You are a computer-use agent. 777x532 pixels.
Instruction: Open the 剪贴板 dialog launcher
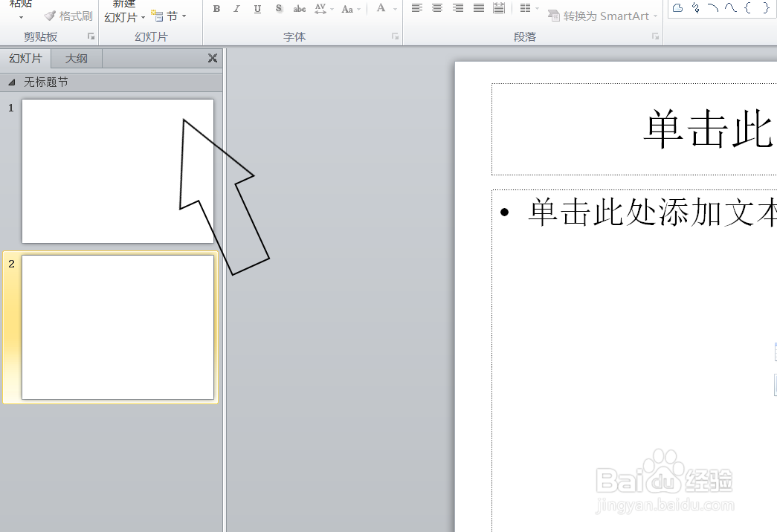point(91,36)
